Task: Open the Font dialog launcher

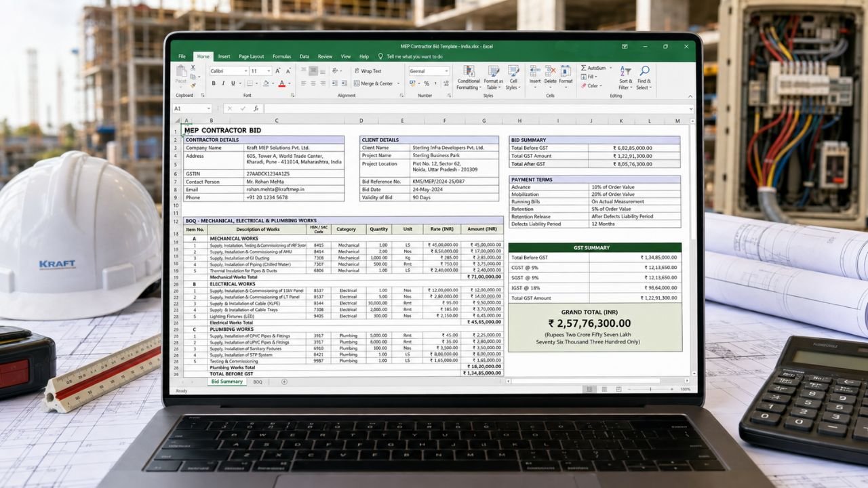Action: point(292,96)
